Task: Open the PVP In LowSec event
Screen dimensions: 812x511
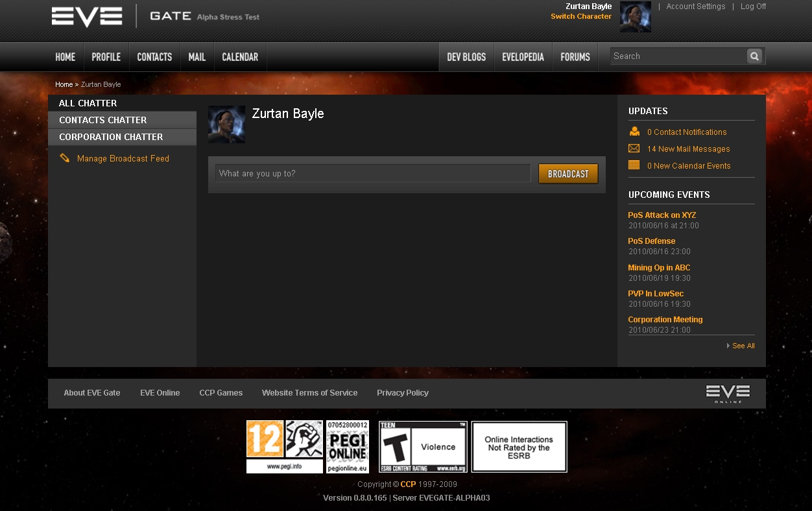Action: pos(656,293)
